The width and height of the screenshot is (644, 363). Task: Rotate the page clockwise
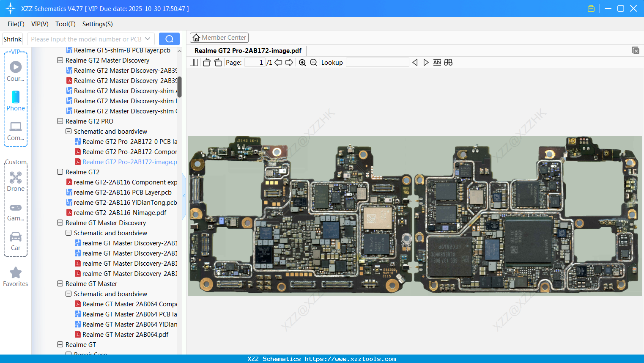coord(218,63)
